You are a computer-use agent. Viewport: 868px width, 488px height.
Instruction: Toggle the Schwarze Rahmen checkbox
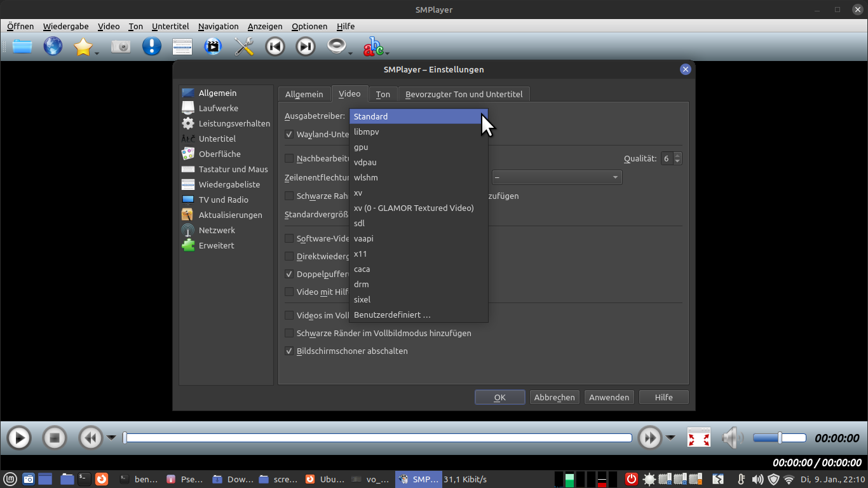click(289, 196)
